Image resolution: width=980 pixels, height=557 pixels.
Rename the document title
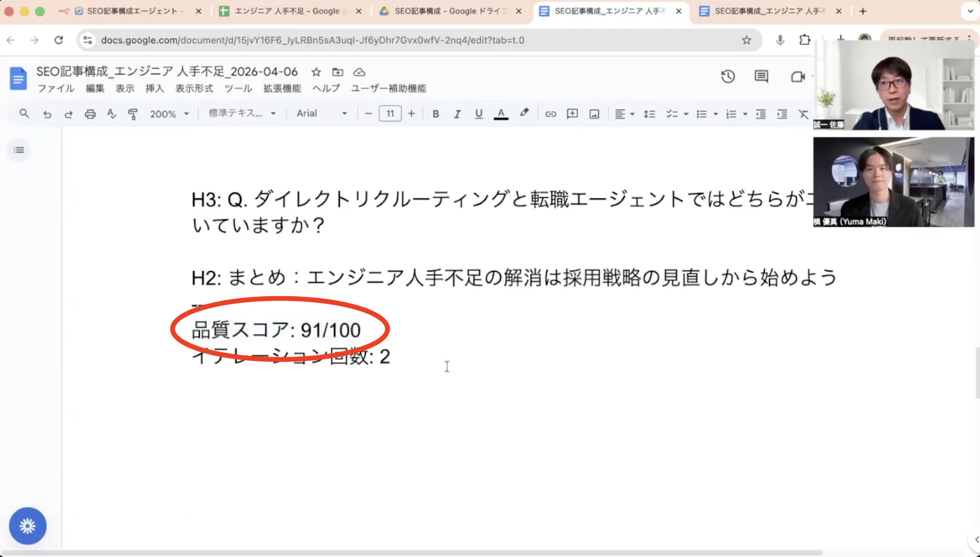[167, 72]
